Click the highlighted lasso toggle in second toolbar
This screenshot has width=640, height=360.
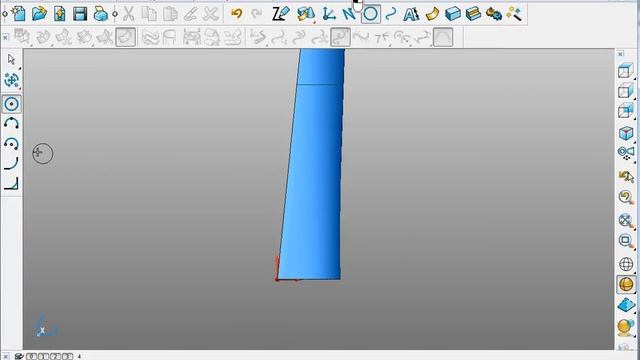[x=125, y=37]
